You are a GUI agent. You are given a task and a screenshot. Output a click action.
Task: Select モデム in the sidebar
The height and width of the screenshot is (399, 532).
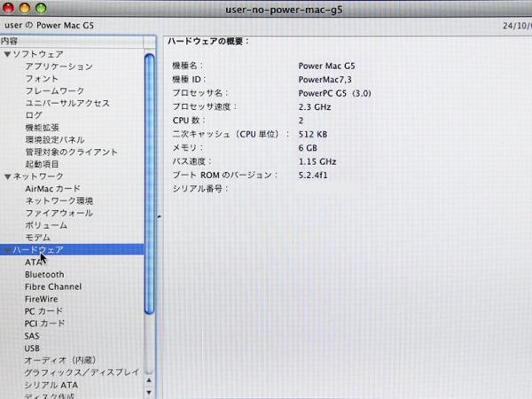(37, 238)
